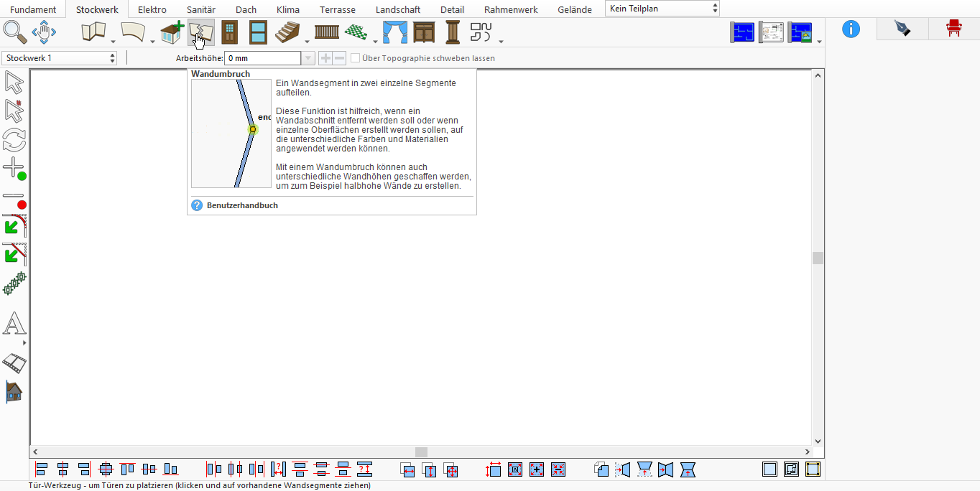Select the railing fence tool

click(x=327, y=32)
